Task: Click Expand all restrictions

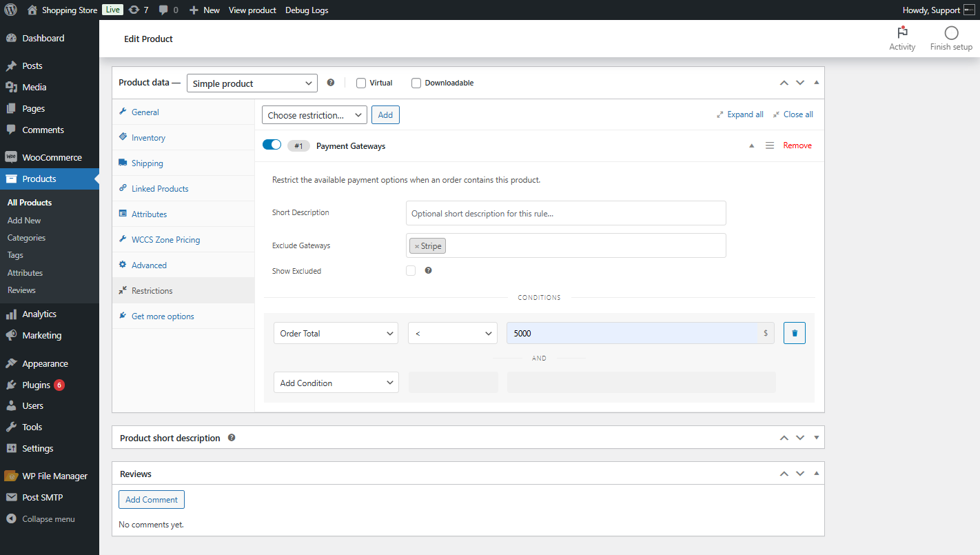Action: coord(740,114)
